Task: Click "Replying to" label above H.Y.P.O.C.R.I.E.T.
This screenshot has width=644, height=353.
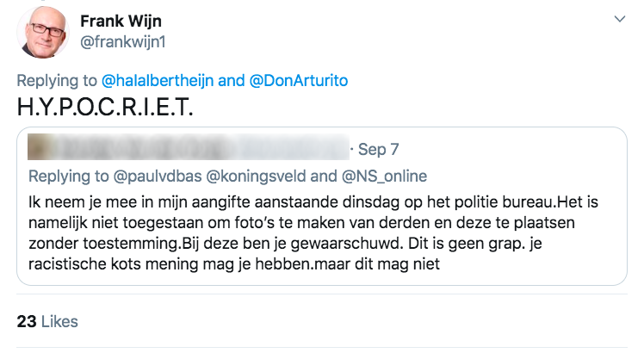Action: tap(58, 81)
